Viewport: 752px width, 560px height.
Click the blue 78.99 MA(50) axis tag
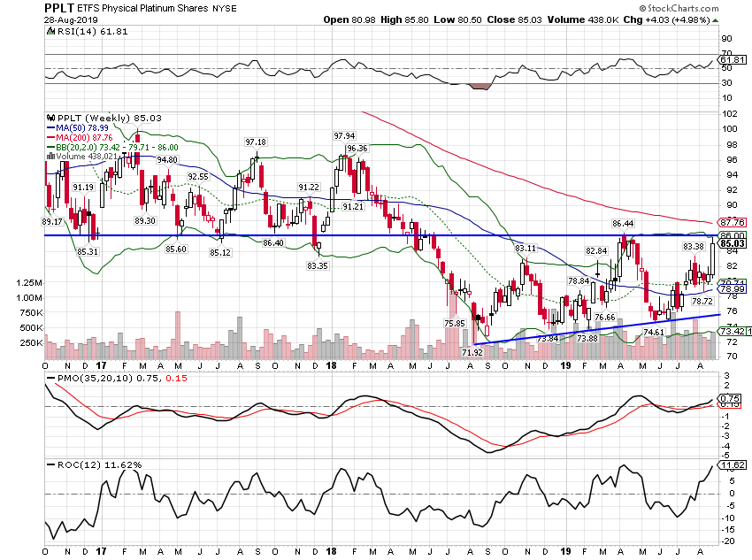pyautogui.click(x=732, y=288)
